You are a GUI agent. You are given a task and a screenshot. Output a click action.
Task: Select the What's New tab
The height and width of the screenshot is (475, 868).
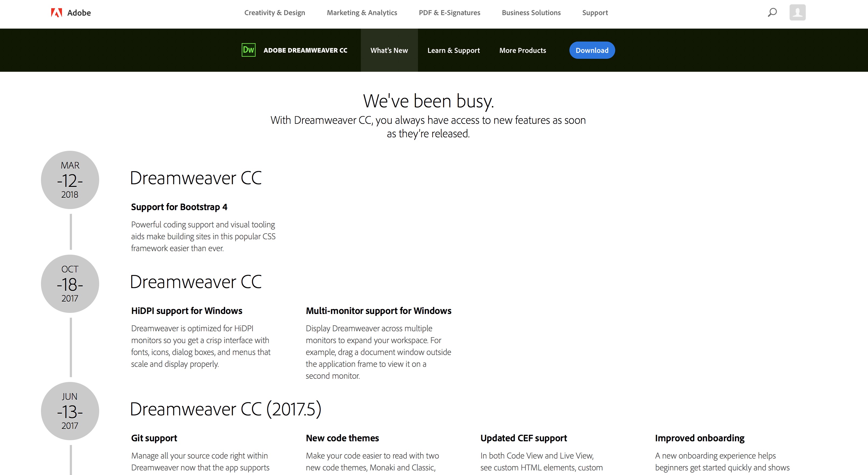point(389,50)
